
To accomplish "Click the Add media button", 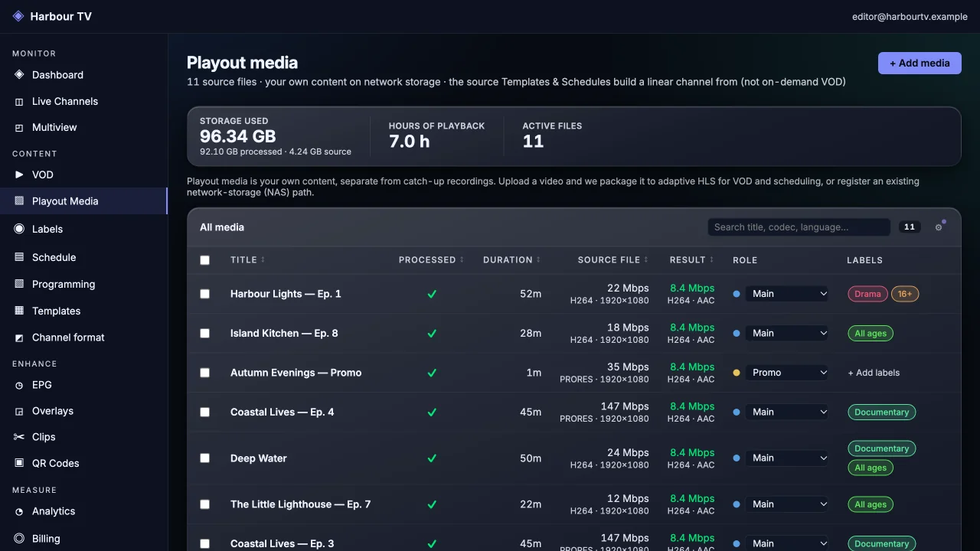I will point(920,64).
